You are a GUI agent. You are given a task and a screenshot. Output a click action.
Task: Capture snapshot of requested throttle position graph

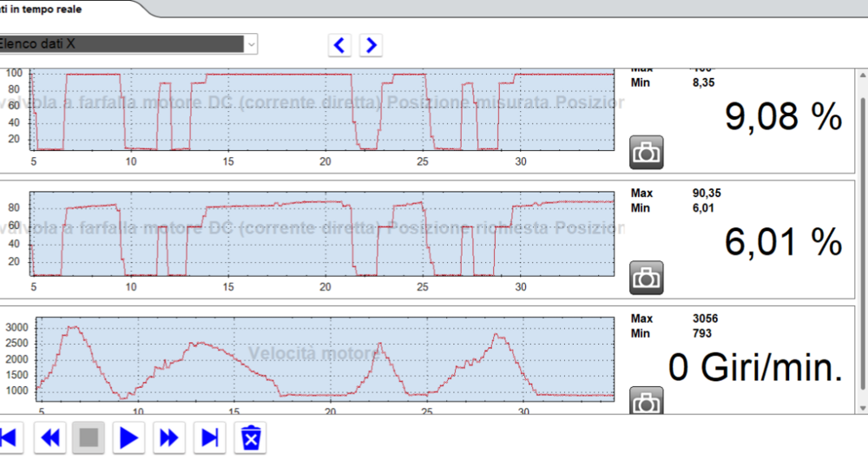tap(646, 278)
